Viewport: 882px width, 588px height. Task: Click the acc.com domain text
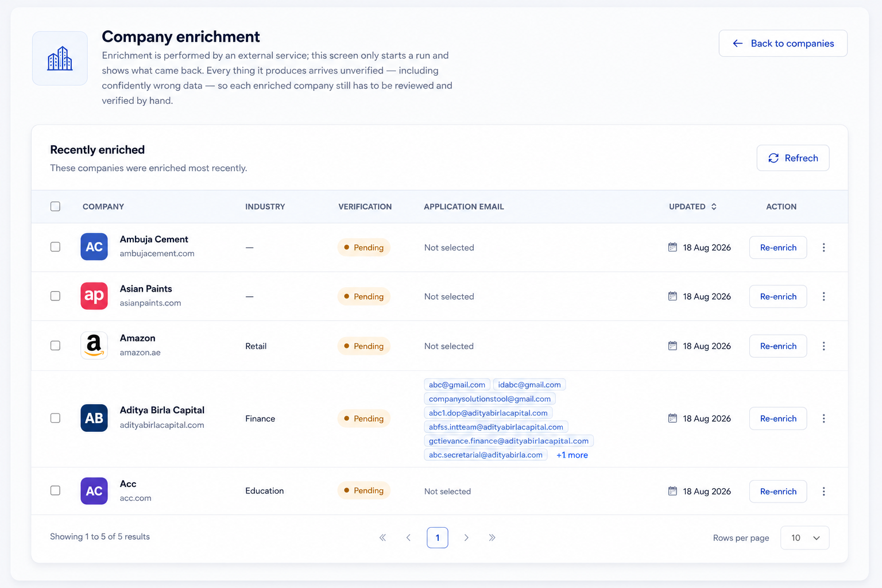point(136,498)
